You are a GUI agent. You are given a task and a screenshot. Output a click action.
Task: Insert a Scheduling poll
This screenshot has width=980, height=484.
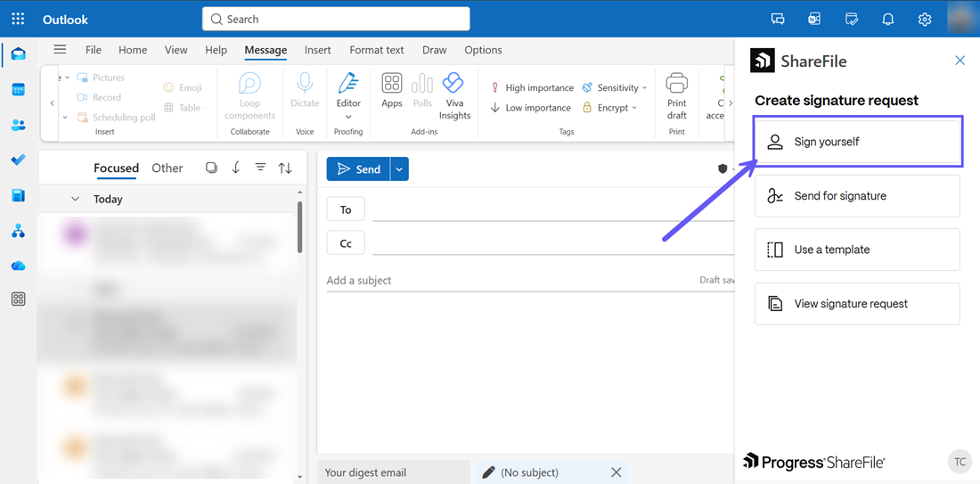pos(116,117)
